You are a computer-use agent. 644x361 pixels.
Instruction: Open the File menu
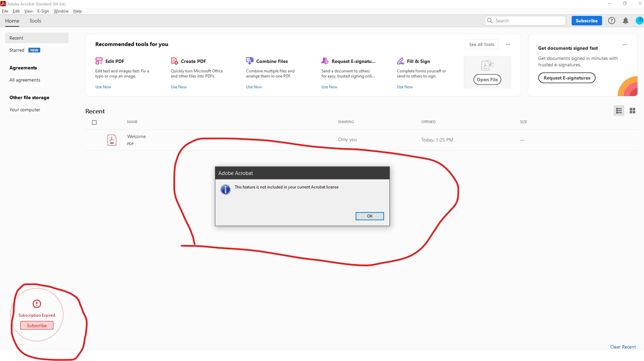5,11
